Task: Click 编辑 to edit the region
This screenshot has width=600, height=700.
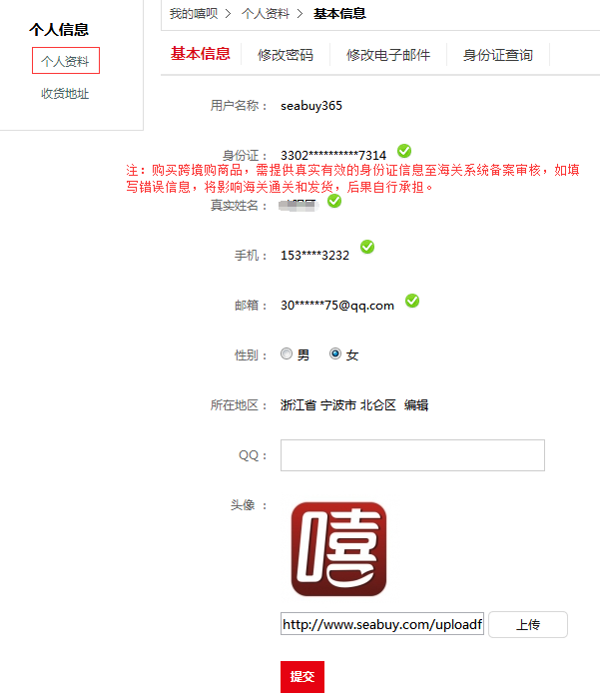Action: point(416,404)
